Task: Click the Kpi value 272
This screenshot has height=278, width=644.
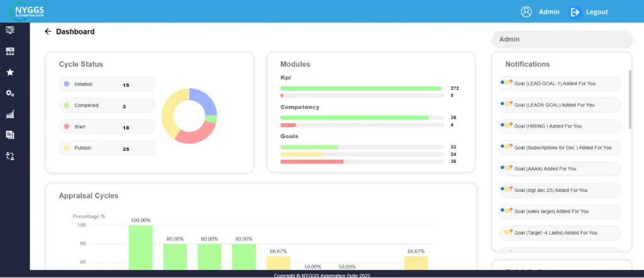Action: (455, 88)
